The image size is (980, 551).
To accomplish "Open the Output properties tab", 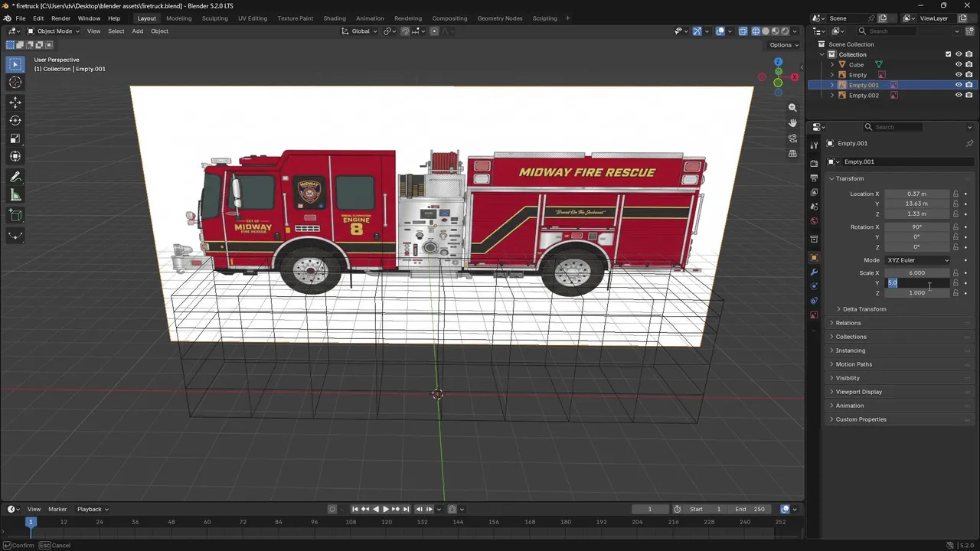I will 814,178.
